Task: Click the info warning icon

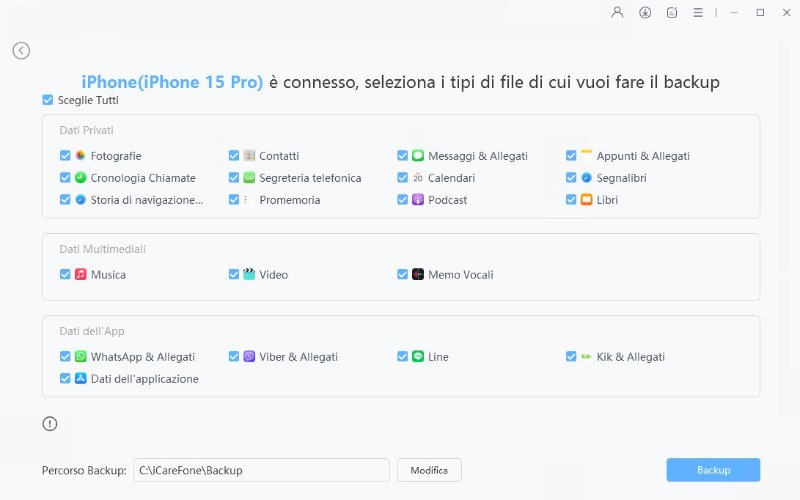Action: point(50,424)
